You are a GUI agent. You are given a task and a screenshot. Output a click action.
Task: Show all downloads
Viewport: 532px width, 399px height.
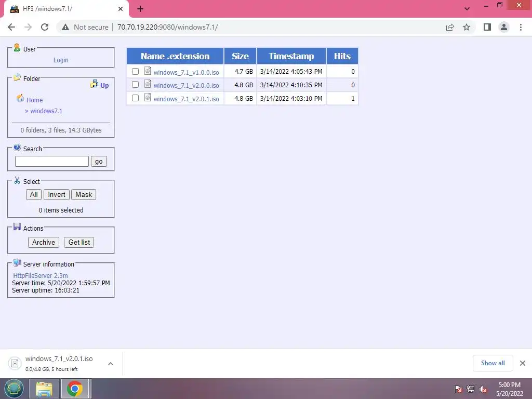(x=493, y=363)
